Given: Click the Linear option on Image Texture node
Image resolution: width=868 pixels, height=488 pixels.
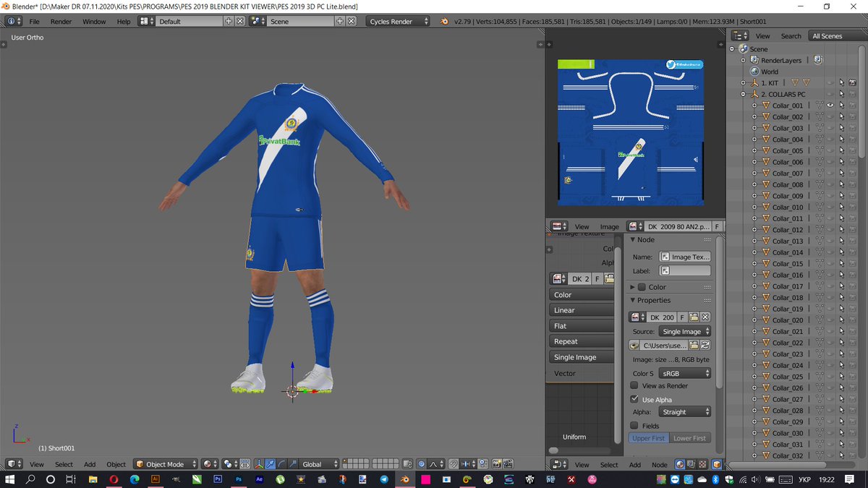Looking at the screenshot, I should click(x=582, y=310).
